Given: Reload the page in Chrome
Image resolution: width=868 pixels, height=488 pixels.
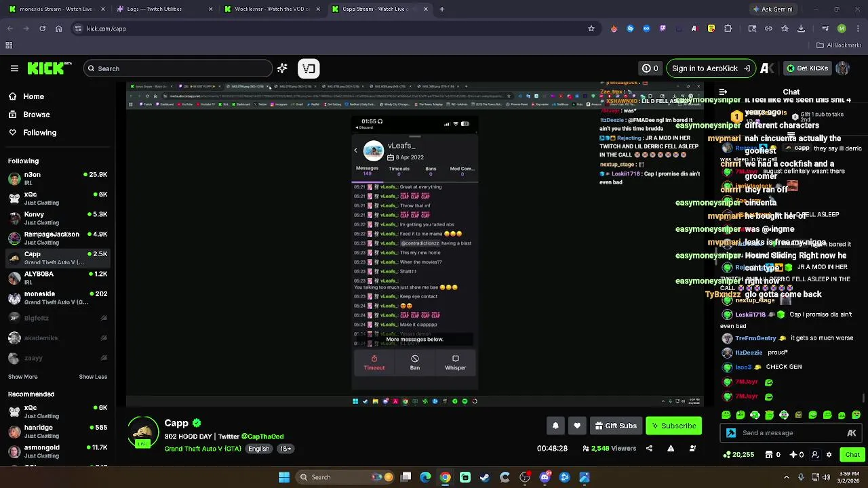Looking at the screenshot, I should click(x=42, y=28).
